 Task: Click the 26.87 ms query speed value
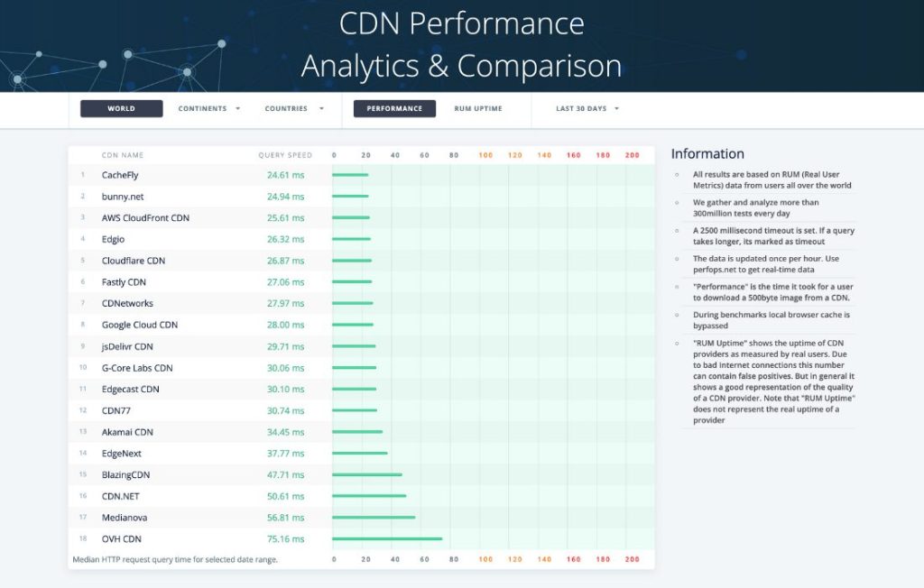coord(286,261)
